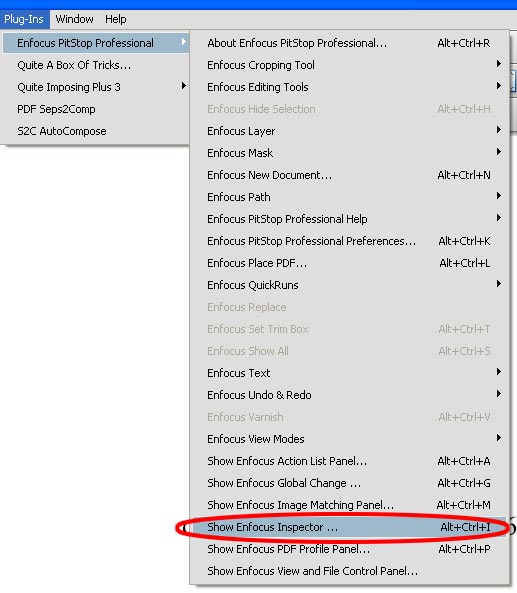Open the Help menu
The image size is (517, 593).
pyautogui.click(x=116, y=19)
